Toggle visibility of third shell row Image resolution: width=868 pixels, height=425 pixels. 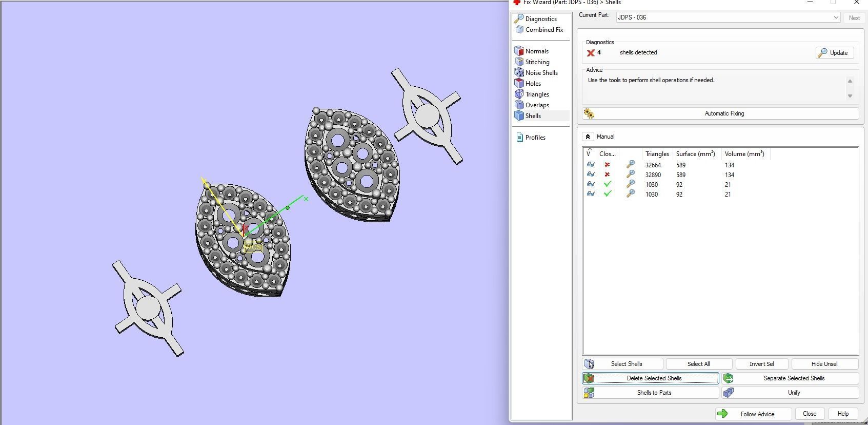591,184
